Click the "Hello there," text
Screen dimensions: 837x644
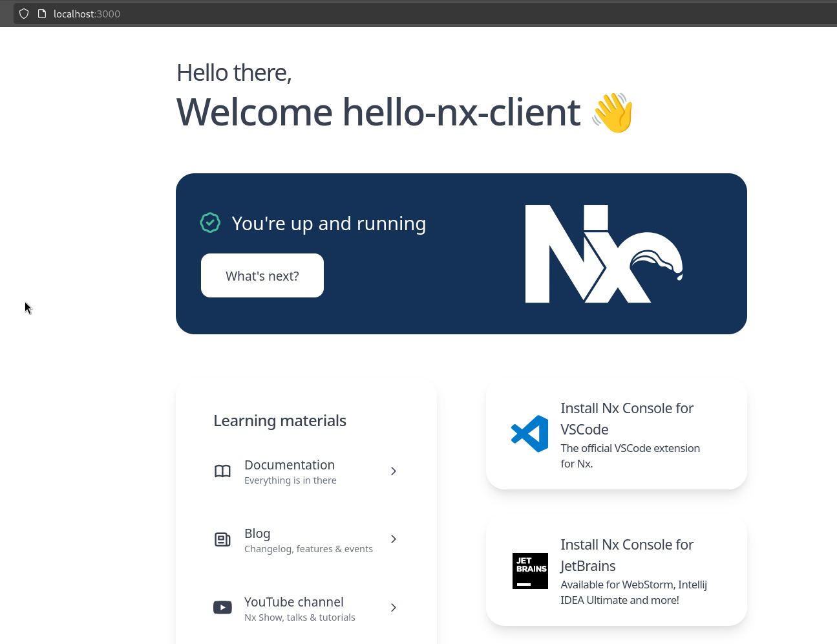point(234,73)
